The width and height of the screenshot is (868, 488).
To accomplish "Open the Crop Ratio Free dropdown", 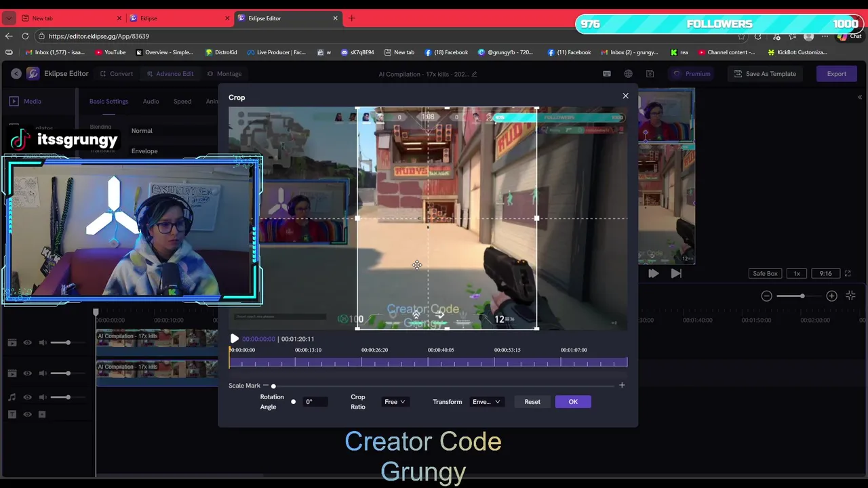I will tap(395, 402).
